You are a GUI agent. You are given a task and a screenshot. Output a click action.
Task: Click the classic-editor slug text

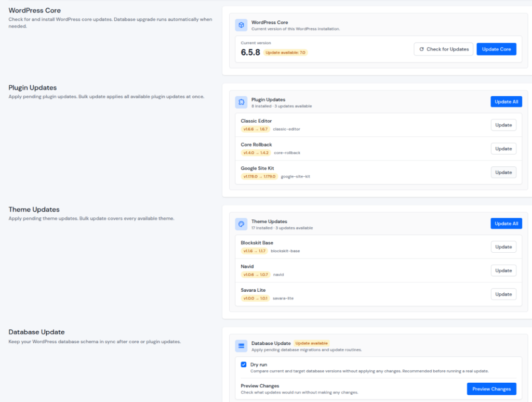tap(286, 129)
